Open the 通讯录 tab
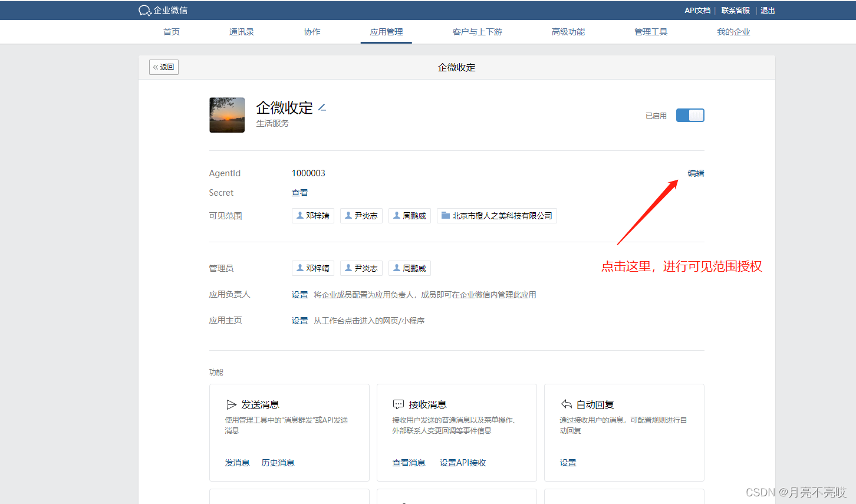This screenshot has width=856, height=504. [x=242, y=32]
